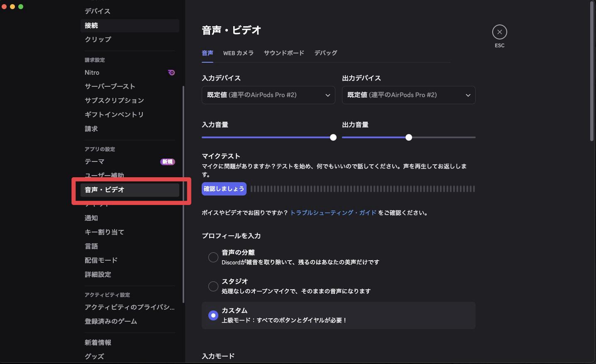Close settings with the ESC button
Viewport: 596px width, 364px height.
[499, 32]
